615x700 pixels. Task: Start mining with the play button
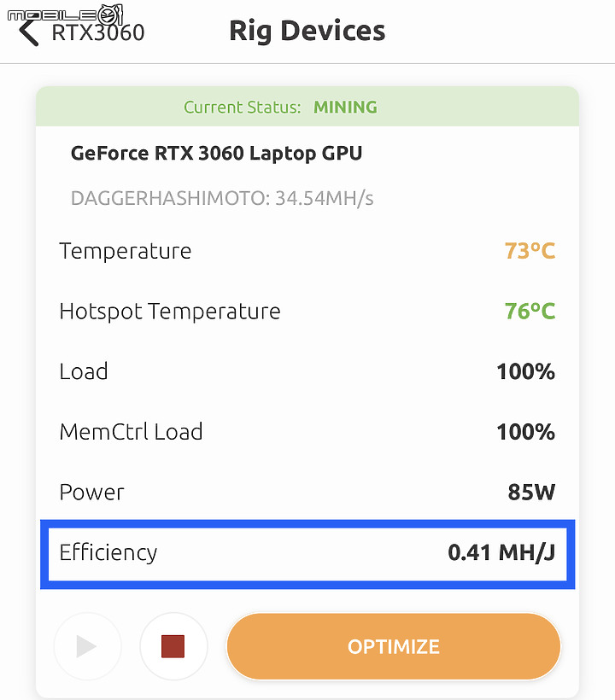[x=87, y=646]
